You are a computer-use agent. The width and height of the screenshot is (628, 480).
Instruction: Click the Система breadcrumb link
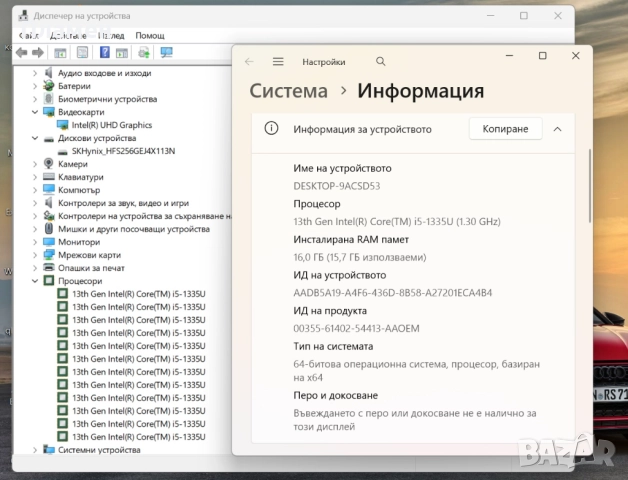click(288, 91)
